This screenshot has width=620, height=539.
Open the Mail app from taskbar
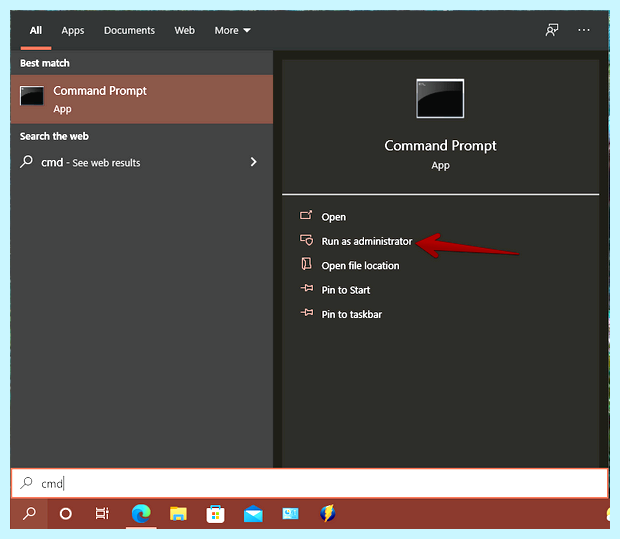pyautogui.click(x=253, y=514)
